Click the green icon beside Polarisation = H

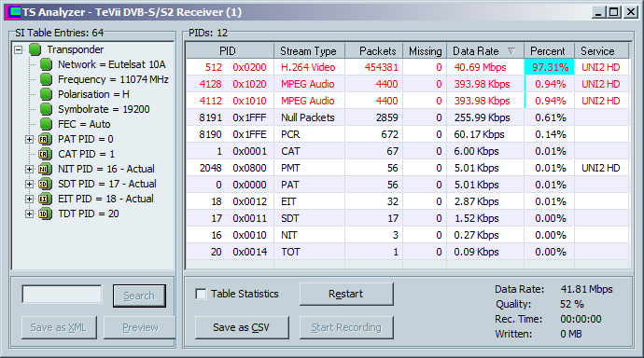pyautogui.click(x=46, y=94)
